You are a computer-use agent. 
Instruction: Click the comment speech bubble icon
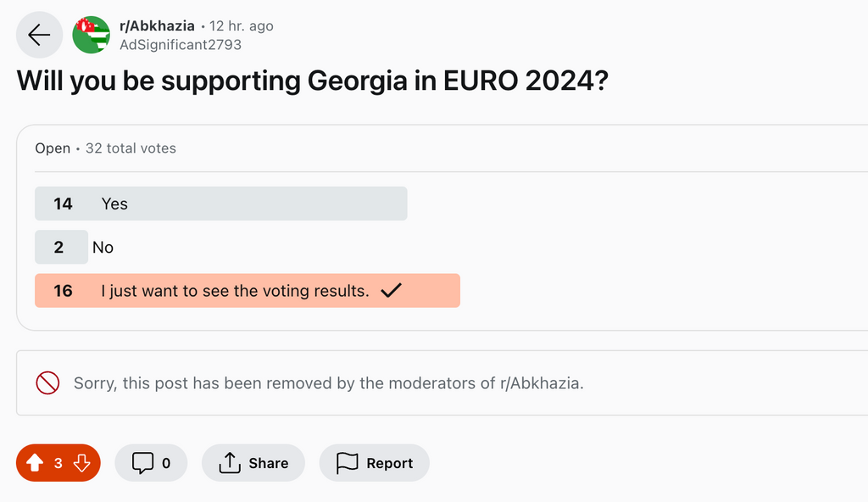[142, 463]
